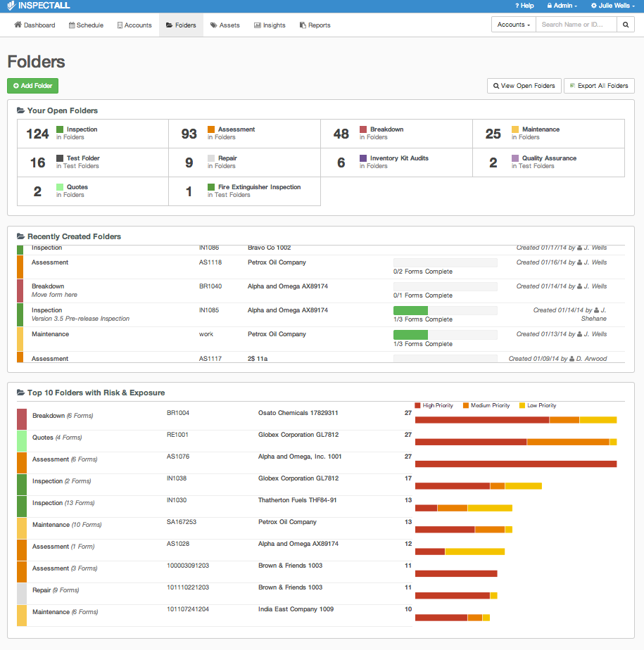Viewport: 644px width, 650px height.
Task: Open the Accounts search scope dropdown
Action: (514, 25)
